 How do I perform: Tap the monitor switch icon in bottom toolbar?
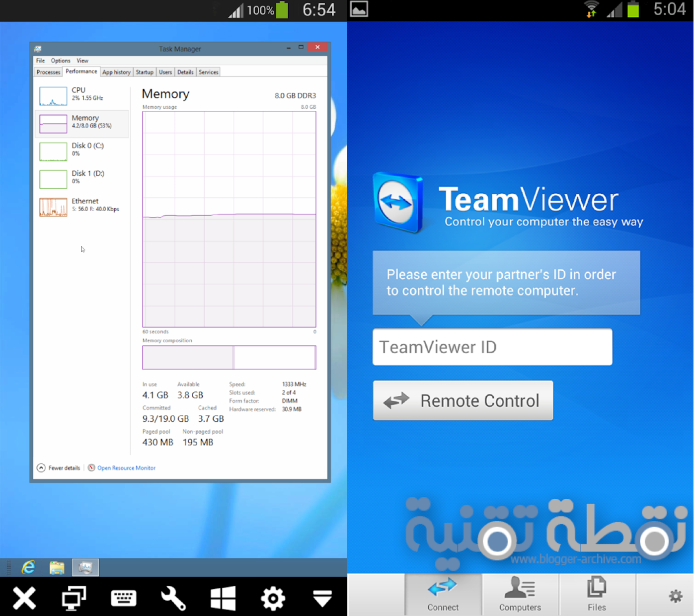coord(74,598)
